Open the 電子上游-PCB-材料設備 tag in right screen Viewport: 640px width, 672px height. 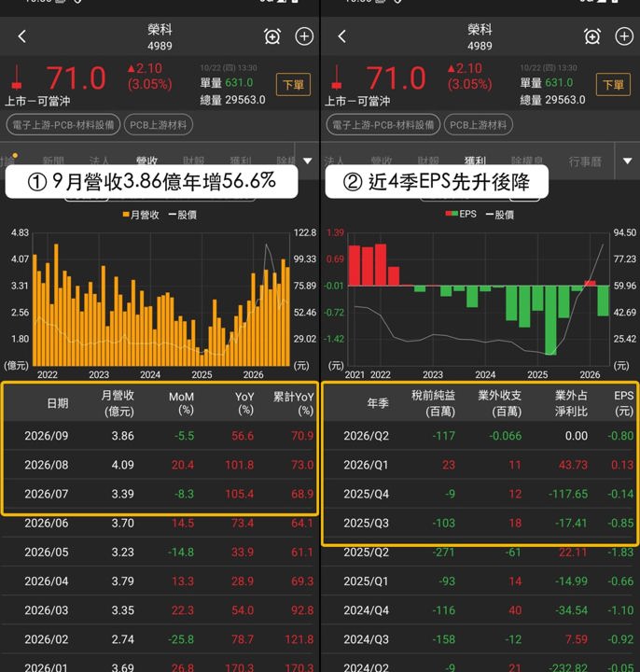click(383, 125)
